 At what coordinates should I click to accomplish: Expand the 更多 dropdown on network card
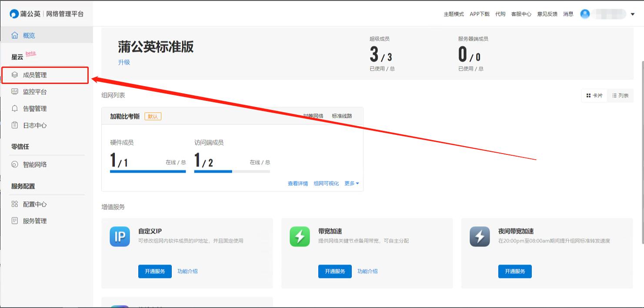click(351, 183)
